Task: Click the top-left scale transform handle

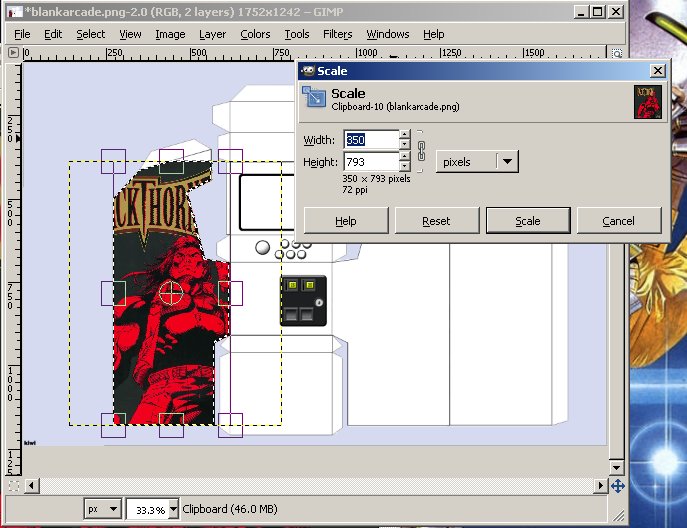Action: [x=113, y=161]
